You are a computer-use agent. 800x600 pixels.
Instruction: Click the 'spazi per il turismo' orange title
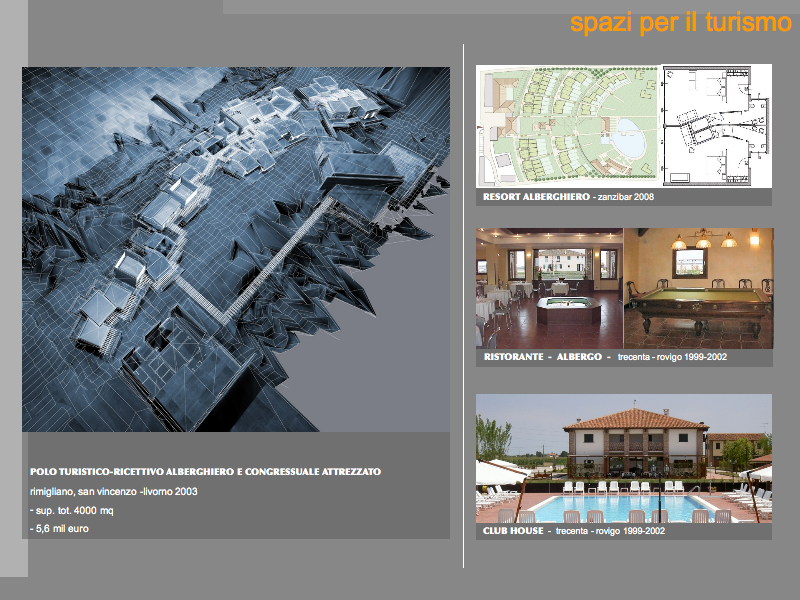pyautogui.click(x=681, y=23)
